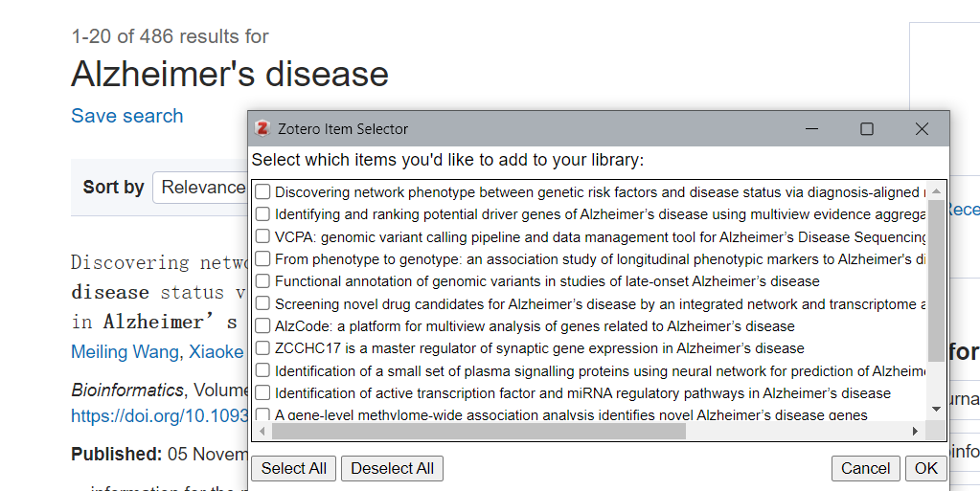
Task: Close the Zotero Item Selector dialog
Action: (x=922, y=128)
